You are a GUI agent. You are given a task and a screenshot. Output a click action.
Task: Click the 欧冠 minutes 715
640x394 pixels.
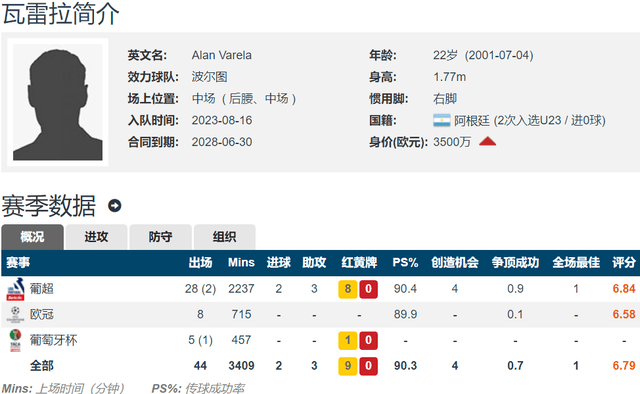241,314
